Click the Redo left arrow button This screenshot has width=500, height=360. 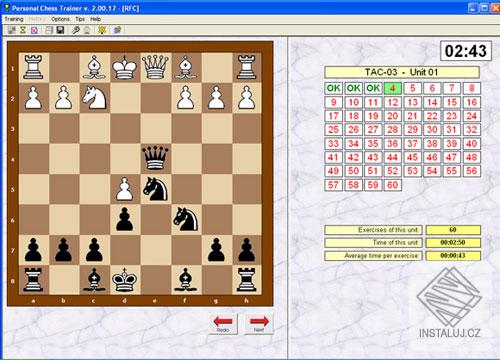223,323
